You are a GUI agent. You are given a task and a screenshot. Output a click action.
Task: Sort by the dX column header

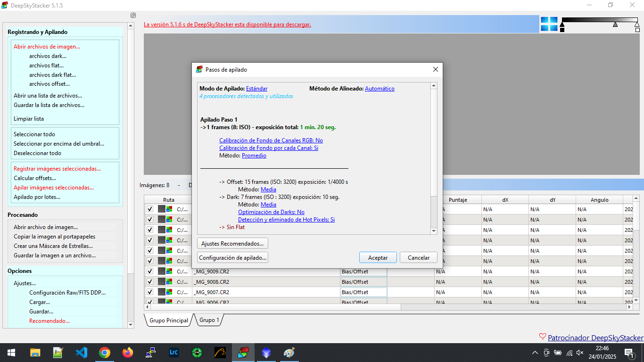(505, 200)
